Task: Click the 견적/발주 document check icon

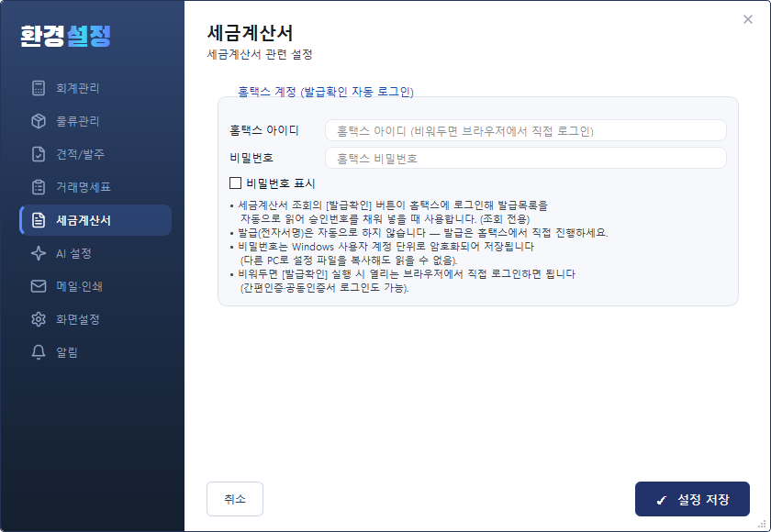Action: [39, 154]
